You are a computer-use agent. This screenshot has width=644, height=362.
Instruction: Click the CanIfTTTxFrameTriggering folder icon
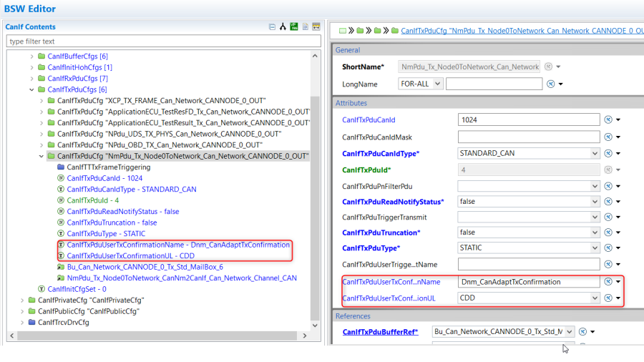tap(61, 167)
